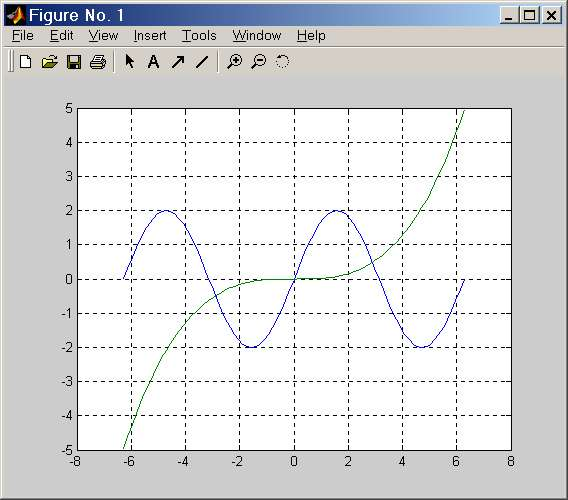Click the x-axis tick label -4
This screenshot has height=500, width=568.
[x=183, y=462]
